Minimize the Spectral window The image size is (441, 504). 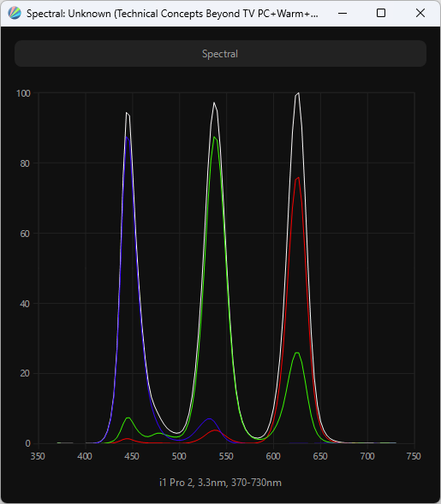[x=343, y=13]
